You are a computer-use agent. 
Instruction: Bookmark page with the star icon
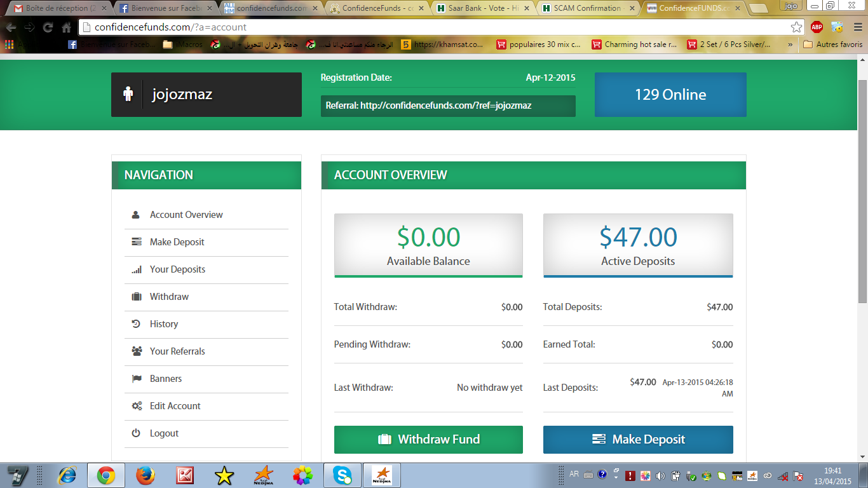click(x=796, y=27)
